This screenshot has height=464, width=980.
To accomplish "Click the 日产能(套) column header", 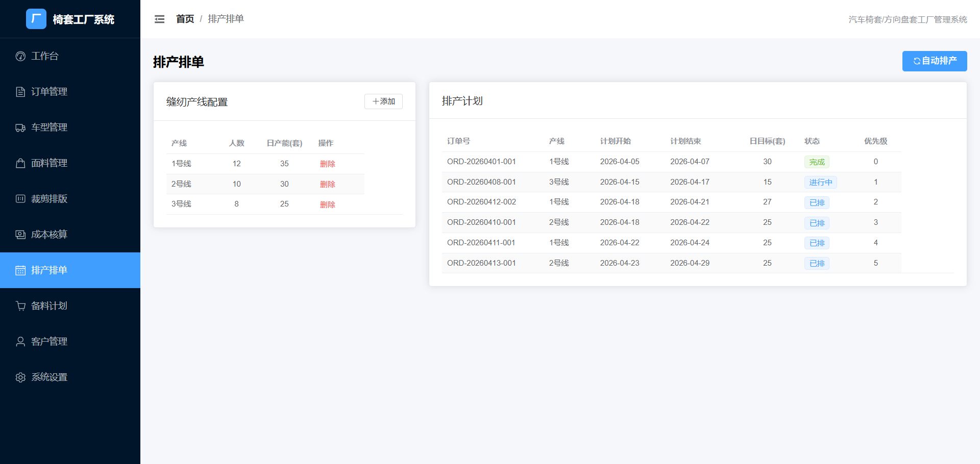I will tap(284, 143).
